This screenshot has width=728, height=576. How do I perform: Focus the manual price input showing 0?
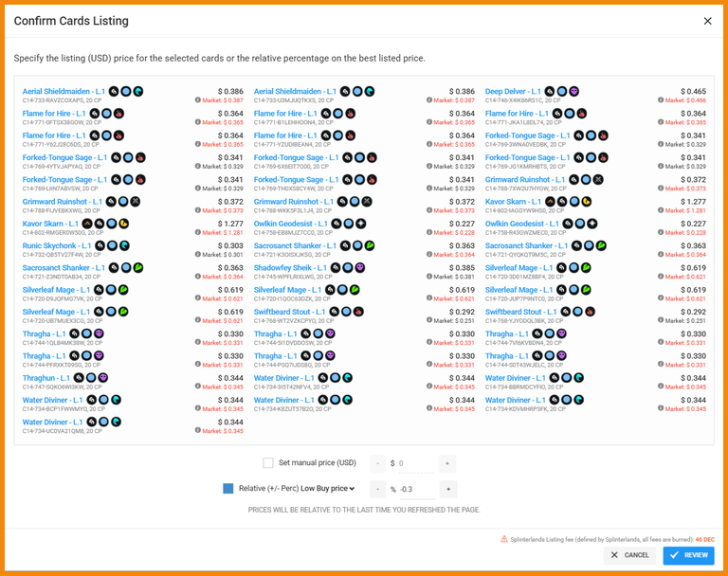tap(416, 463)
